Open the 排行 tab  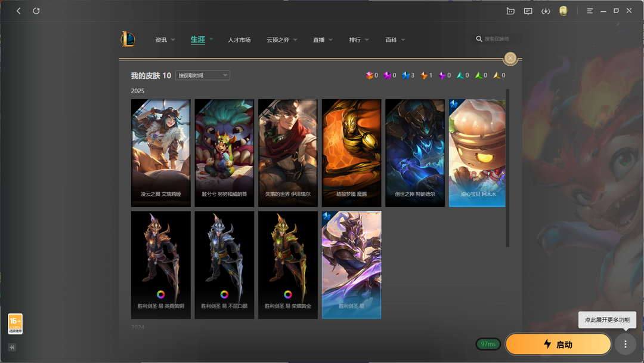[355, 40]
